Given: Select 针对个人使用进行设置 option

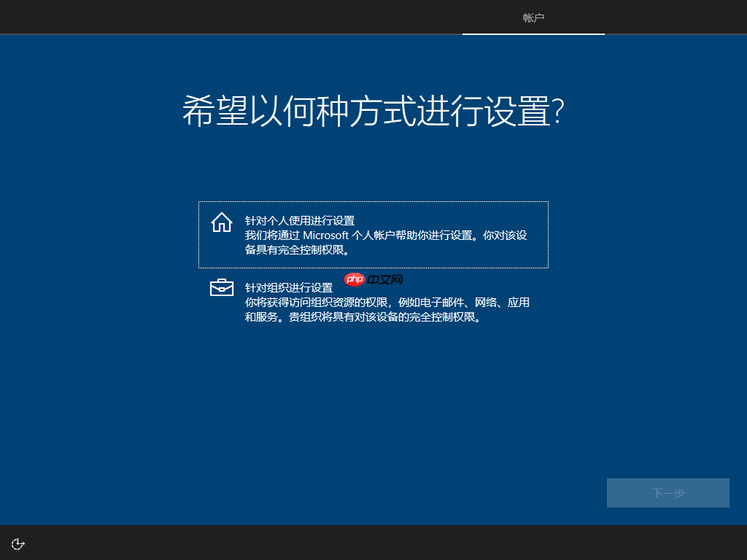Looking at the screenshot, I should (x=299, y=219).
